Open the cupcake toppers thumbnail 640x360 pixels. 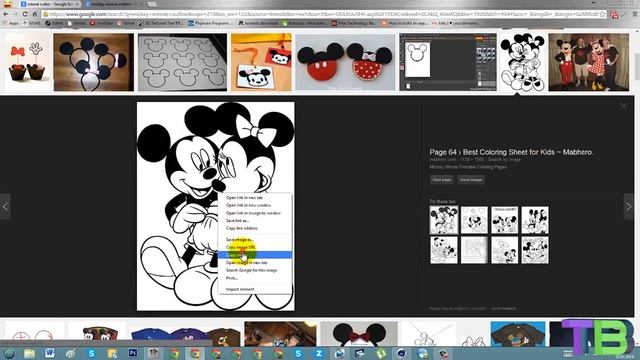tap(27, 62)
